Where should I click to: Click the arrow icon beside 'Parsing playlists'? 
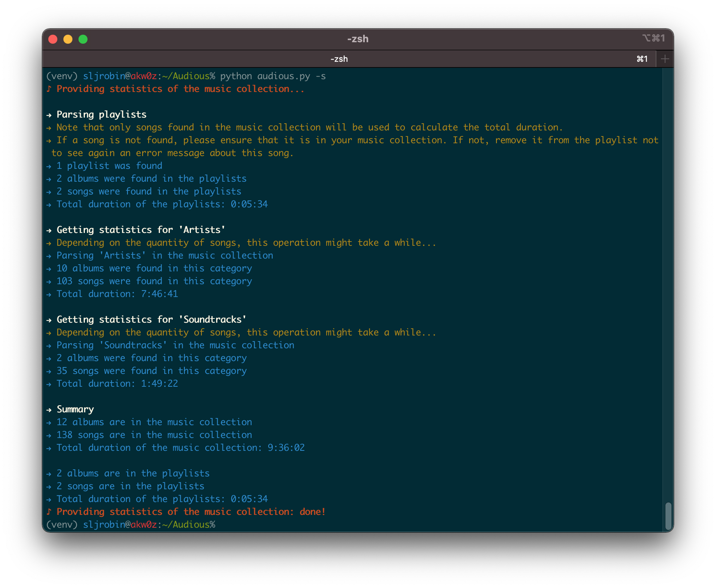click(49, 115)
